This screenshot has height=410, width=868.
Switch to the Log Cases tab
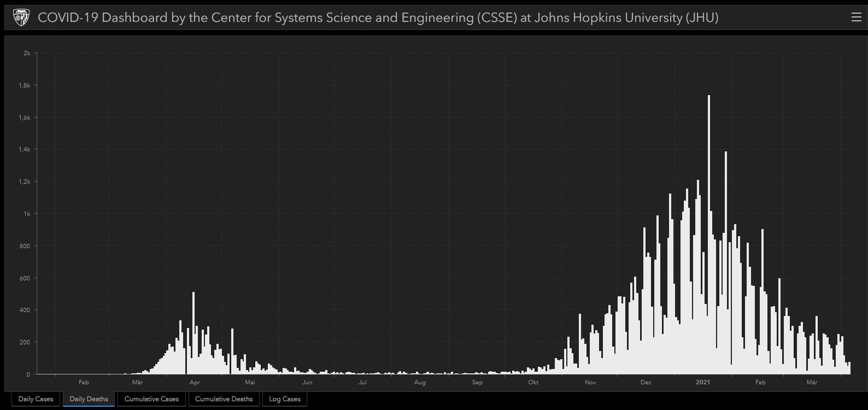click(285, 399)
